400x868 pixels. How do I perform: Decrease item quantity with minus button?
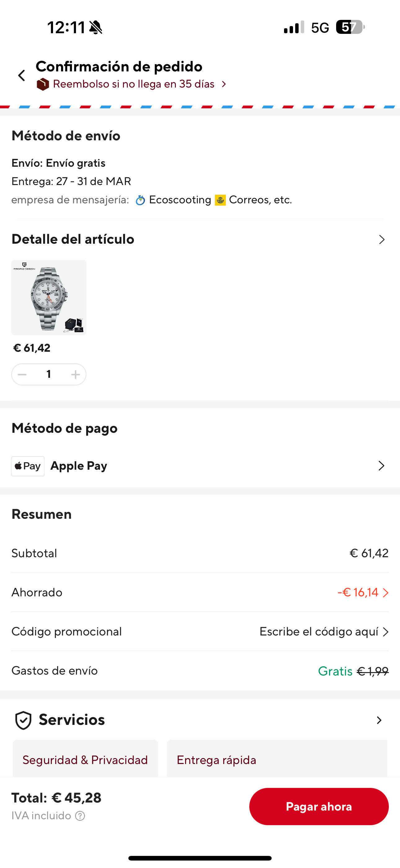coord(22,374)
